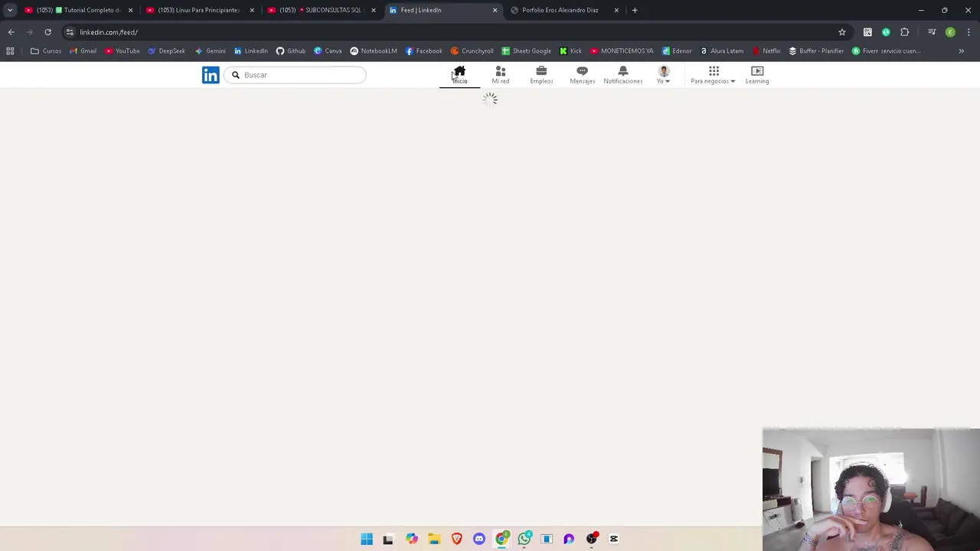
Task: Open the tab search dropdown arrow
Action: pyautogui.click(x=10, y=10)
